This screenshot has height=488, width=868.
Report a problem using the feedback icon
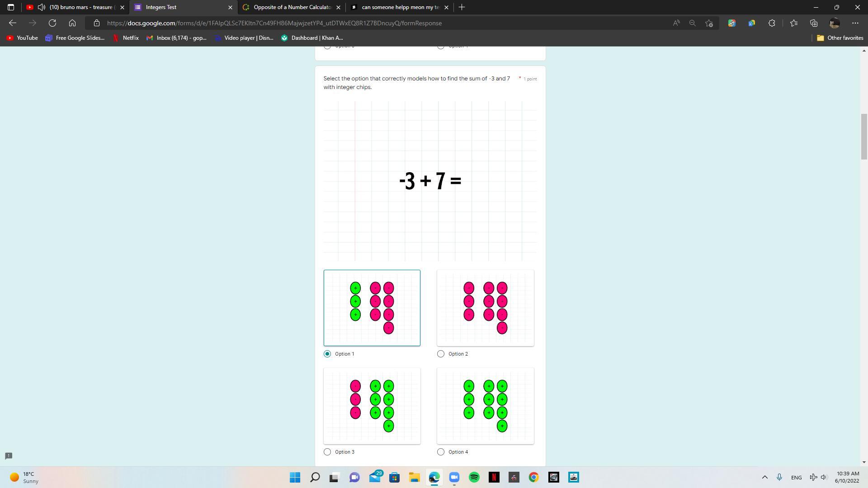9,455
